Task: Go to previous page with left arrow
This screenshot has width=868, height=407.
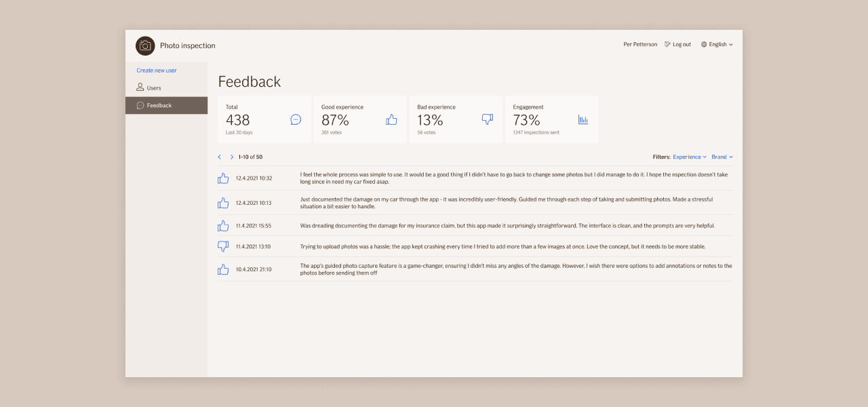Action: 220,157
